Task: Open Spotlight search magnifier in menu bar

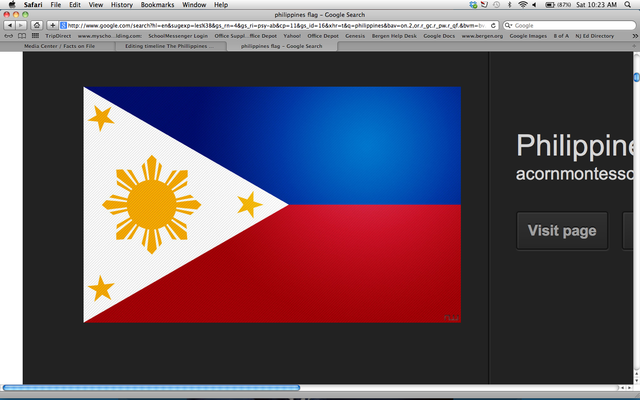Action: [x=627, y=4]
